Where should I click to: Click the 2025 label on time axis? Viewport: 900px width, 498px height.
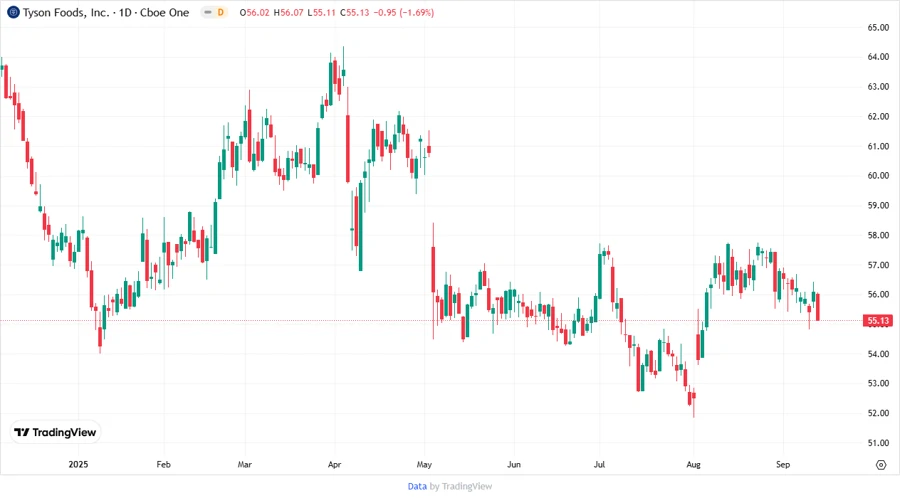(78, 464)
